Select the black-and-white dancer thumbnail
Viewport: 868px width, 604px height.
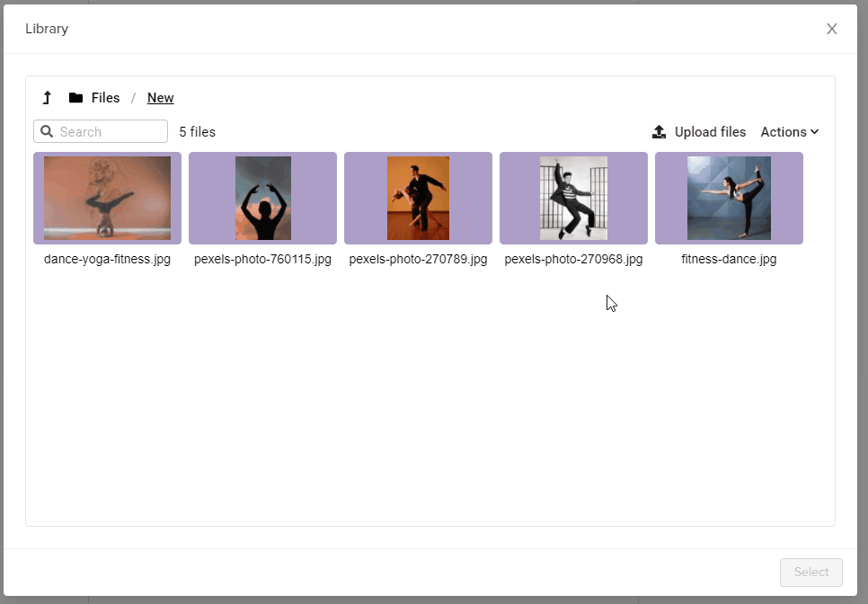coord(573,198)
